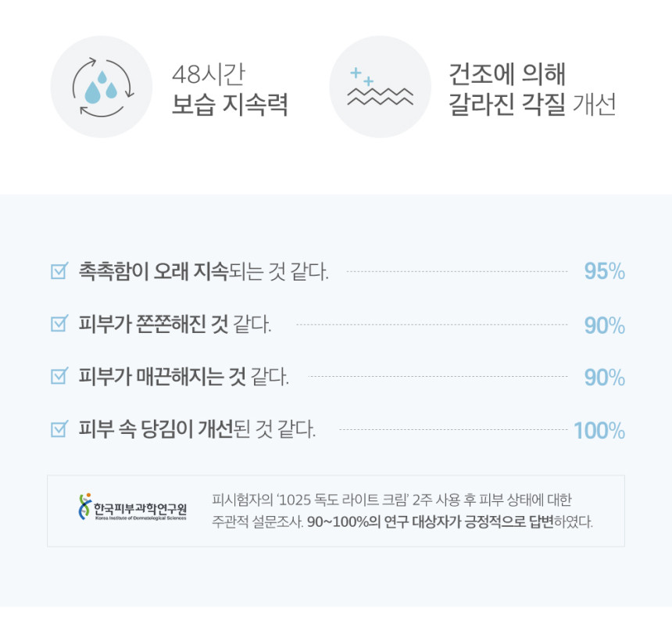The height and width of the screenshot is (627, 672).
Task: Toggle checkbox next to 피부 속 당김이 개선
Action: (59, 429)
